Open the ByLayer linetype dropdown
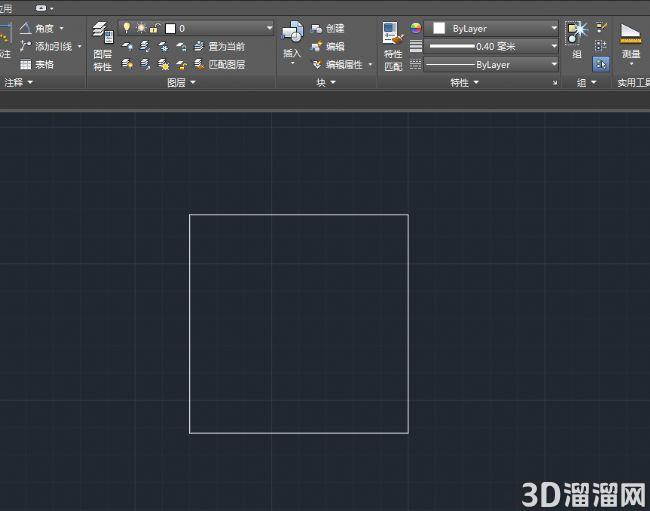The height and width of the screenshot is (511, 650). point(492,65)
